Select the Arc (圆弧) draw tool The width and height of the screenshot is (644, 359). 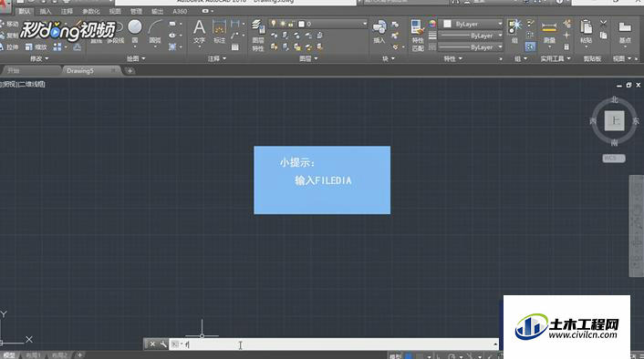tap(155, 32)
